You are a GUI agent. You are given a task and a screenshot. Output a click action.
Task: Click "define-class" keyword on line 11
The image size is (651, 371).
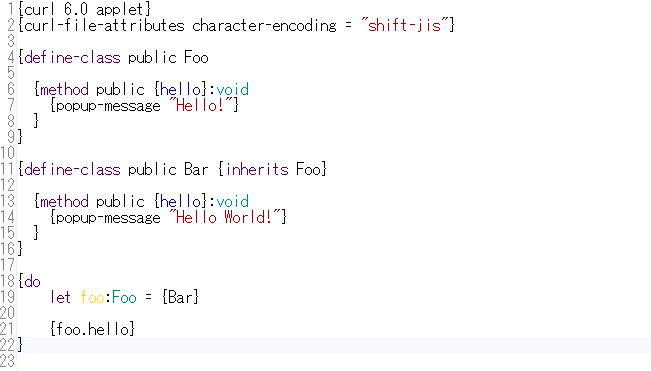(x=72, y=169)
